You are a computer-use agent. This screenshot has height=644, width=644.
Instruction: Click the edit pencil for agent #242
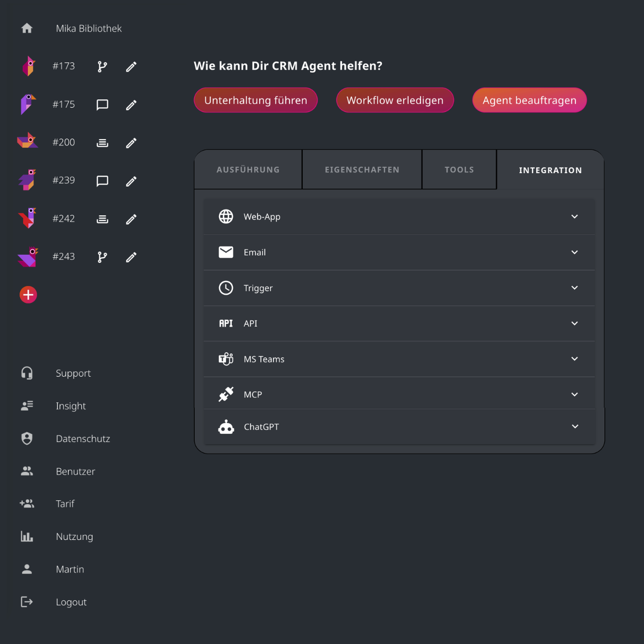click(x=131, y=219)
